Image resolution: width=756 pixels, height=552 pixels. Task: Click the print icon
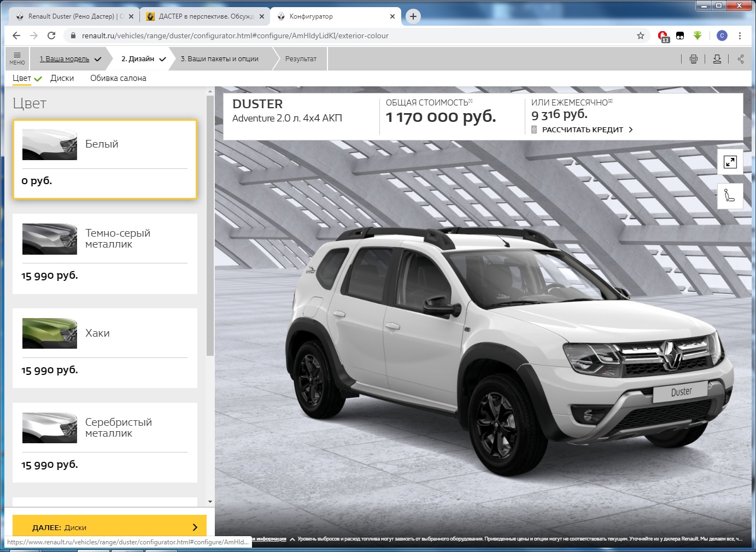[x=694, y=59]
